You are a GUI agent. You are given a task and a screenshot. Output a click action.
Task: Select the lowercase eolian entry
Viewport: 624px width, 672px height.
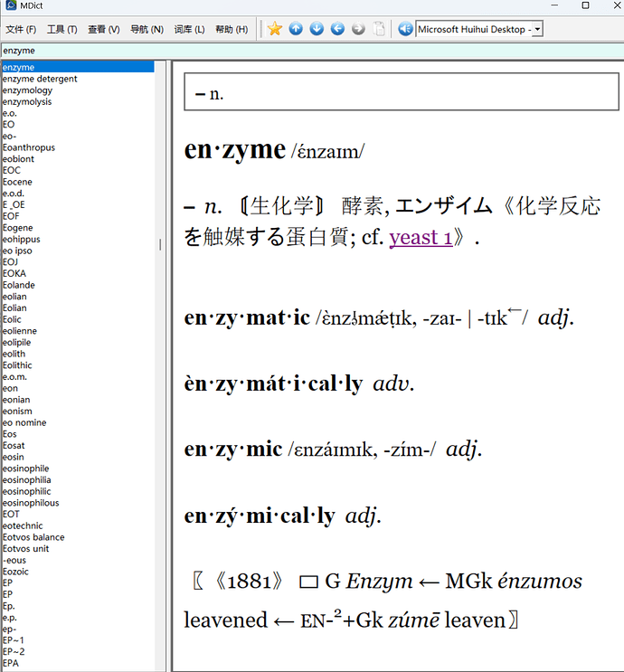tap(14, 297)
